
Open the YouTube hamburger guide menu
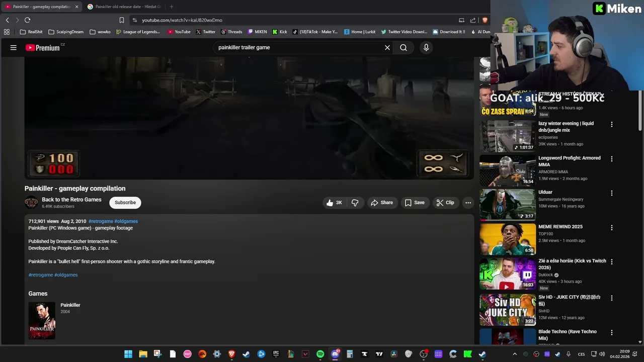click(14, 48)
